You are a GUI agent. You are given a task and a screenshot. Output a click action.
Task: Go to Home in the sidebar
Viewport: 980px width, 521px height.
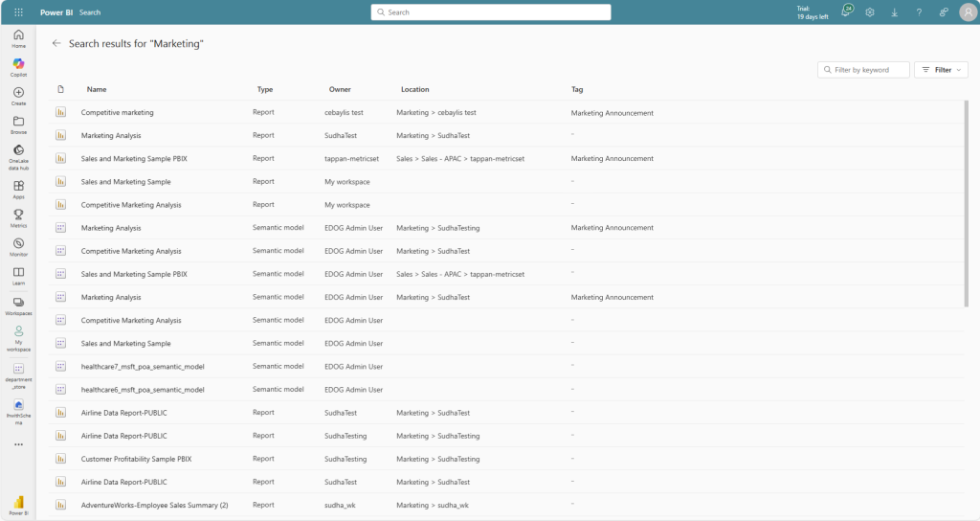pyautogui.click(x=19, y=38)
